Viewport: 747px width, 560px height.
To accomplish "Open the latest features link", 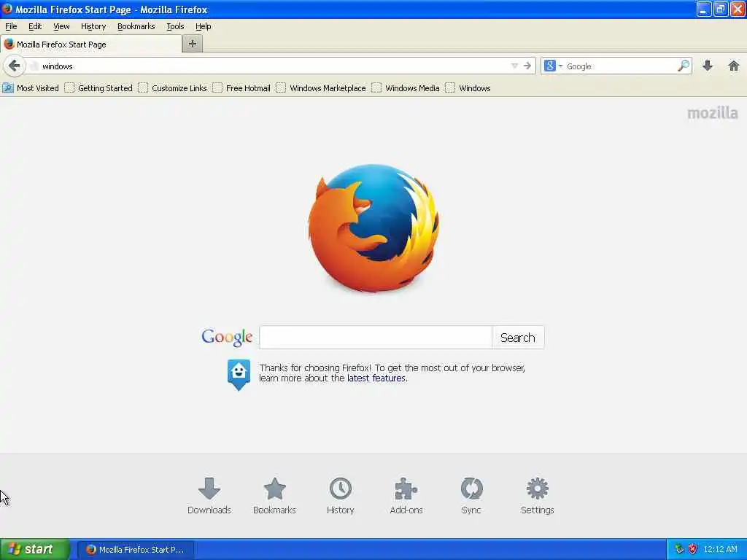I will (376, 378).
